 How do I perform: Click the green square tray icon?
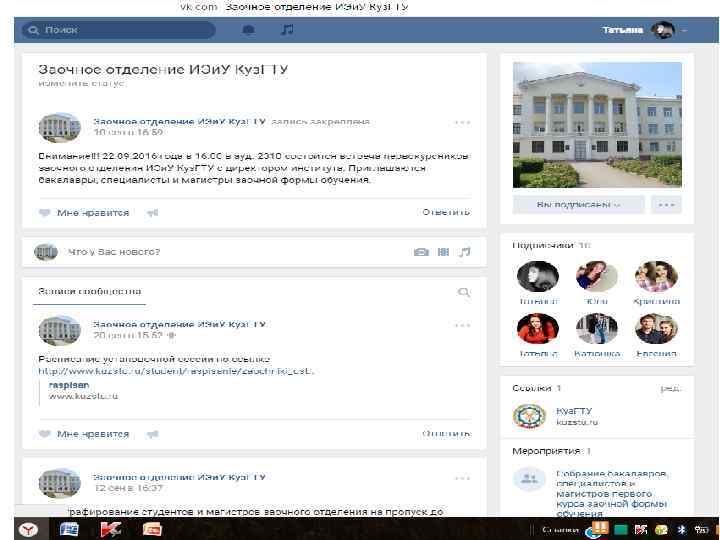pos(620,530)
